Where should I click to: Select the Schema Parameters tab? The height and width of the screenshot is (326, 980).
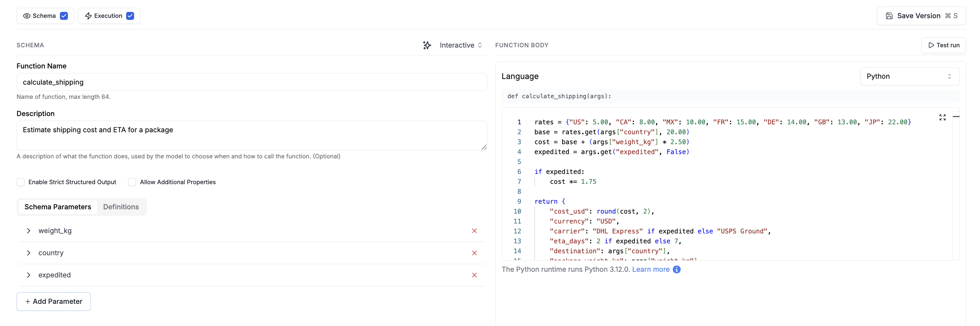58,207
